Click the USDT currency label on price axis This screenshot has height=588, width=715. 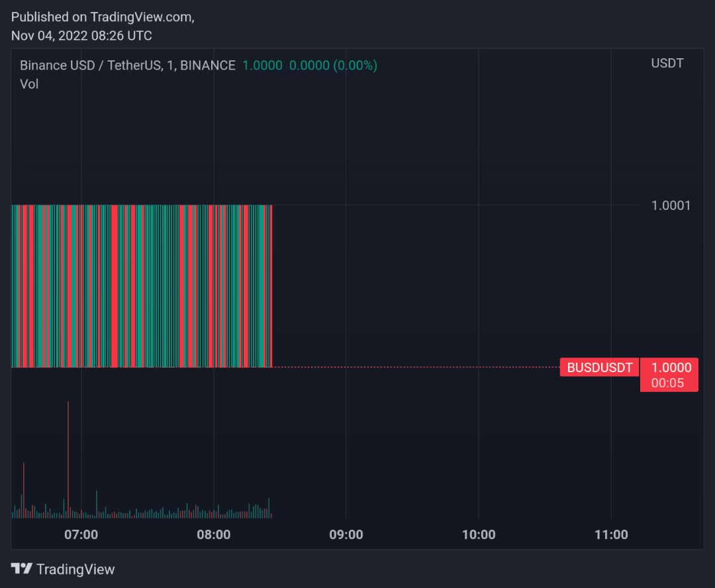click(667, 64)
